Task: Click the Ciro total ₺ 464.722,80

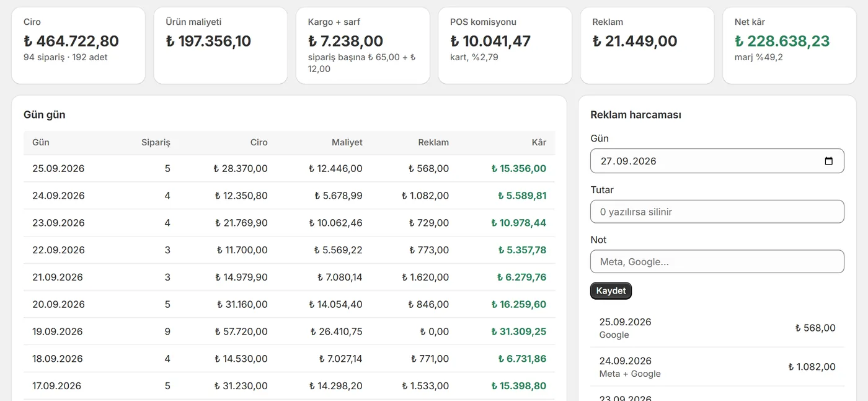Action: coord(71,41)
